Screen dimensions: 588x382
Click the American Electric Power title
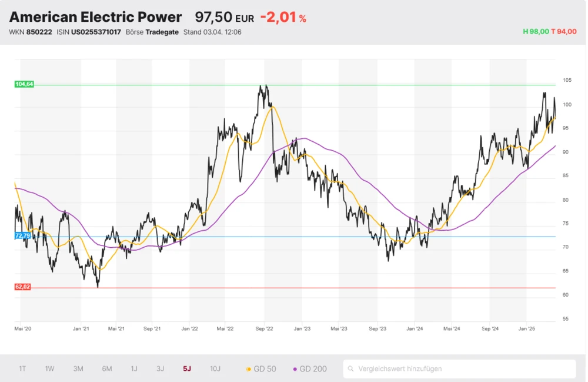(94, 16)
